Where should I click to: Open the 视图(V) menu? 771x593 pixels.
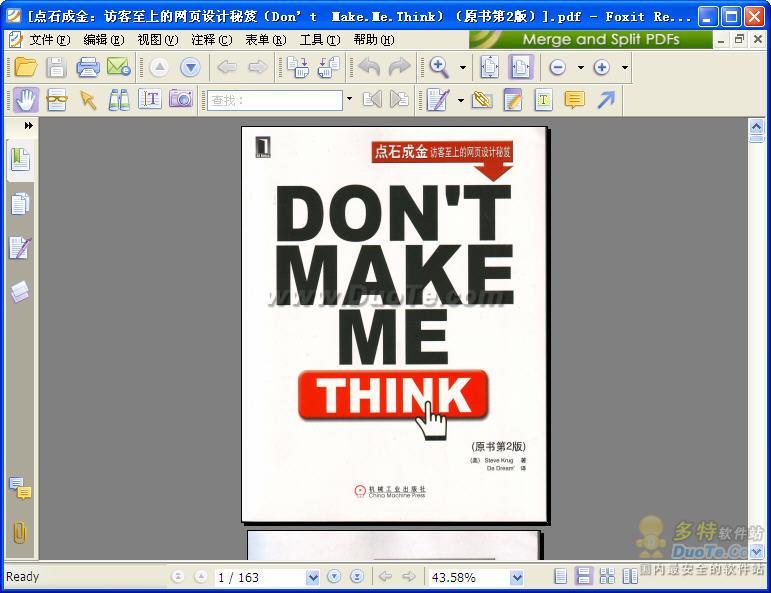coord(157,40)
